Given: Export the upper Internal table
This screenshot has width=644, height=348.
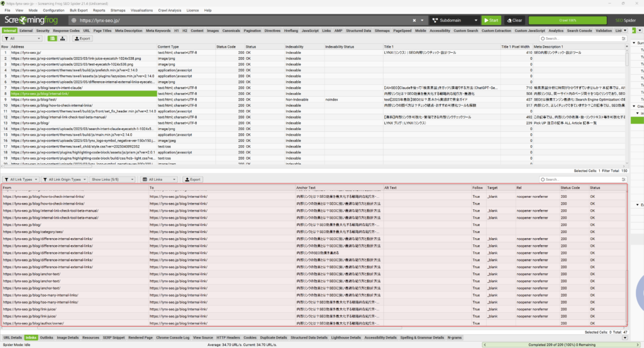Looking at the screenshot, I should point(82,38).
